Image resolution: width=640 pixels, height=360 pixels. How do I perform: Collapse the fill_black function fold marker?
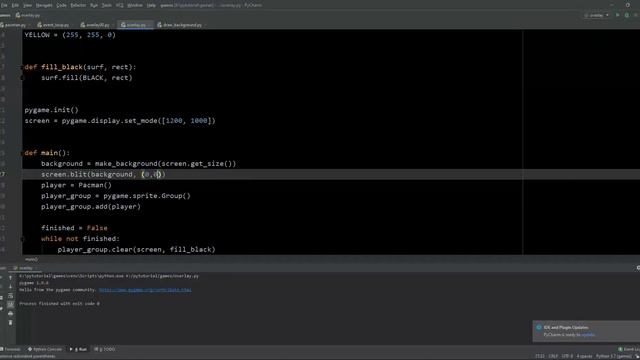(x=22, y=67)
